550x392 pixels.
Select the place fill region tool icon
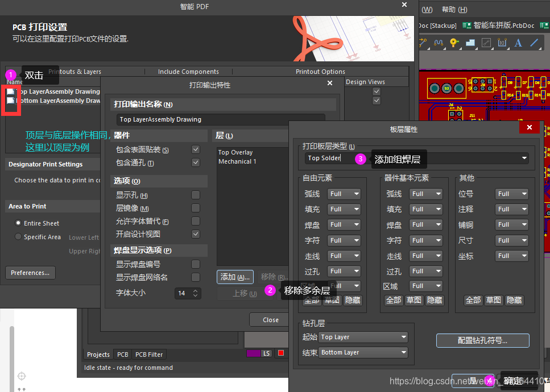coord(470,43)
